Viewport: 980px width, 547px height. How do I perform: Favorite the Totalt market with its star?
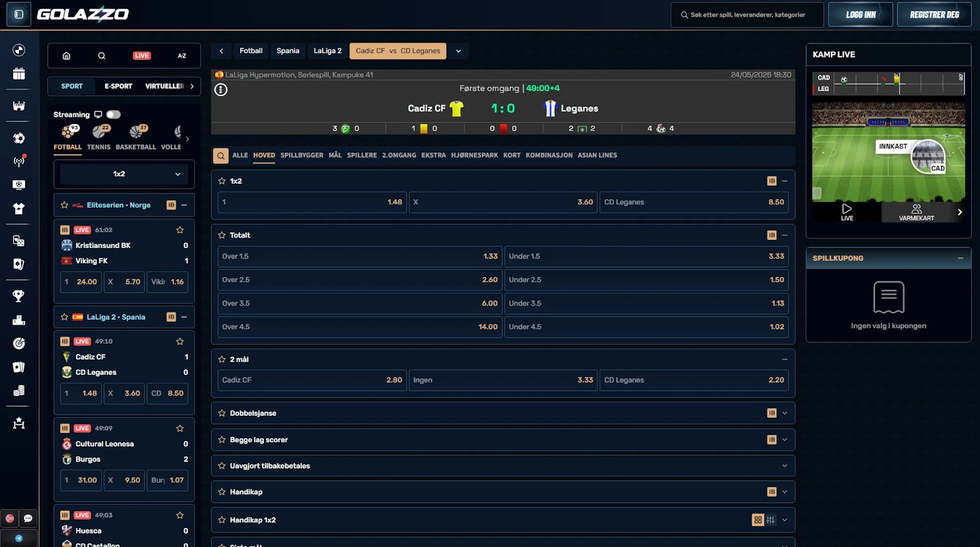tap(222, 235)
